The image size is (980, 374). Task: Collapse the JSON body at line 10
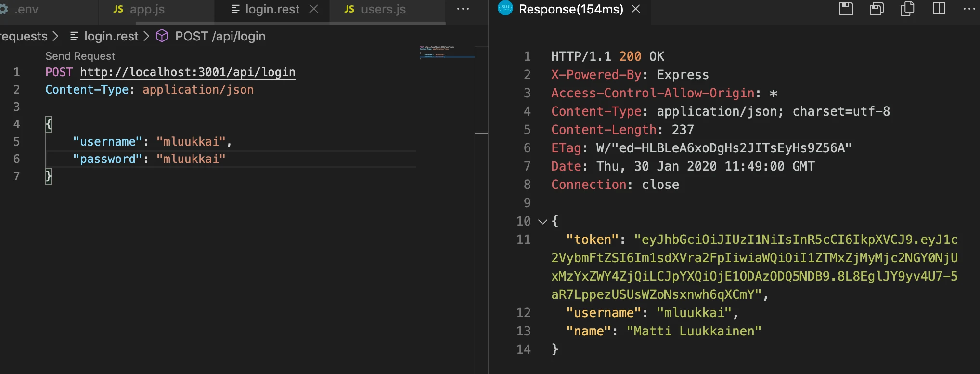(x=542, y=222)
